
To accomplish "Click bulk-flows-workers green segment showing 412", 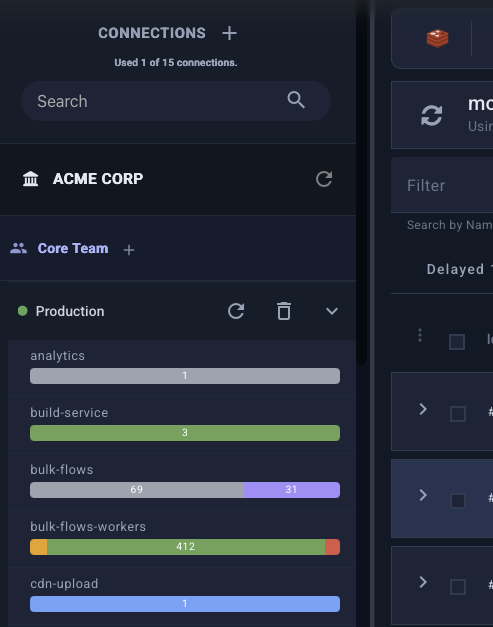I will coord(186,547).
